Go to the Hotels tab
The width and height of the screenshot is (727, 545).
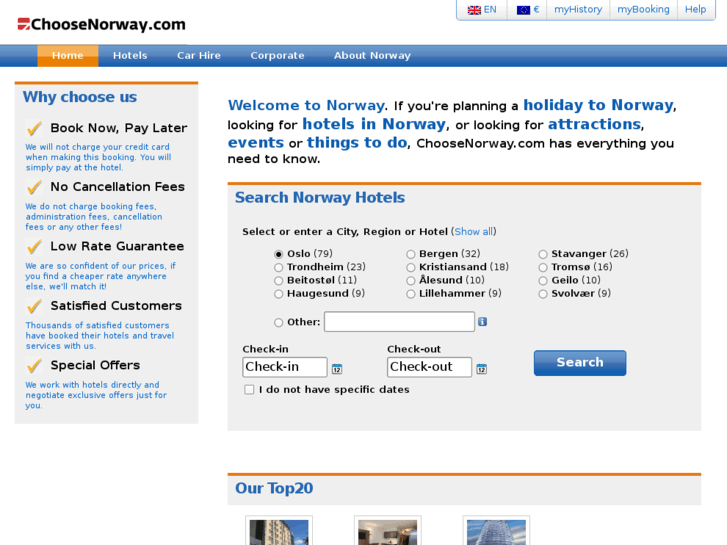[130, 56]
